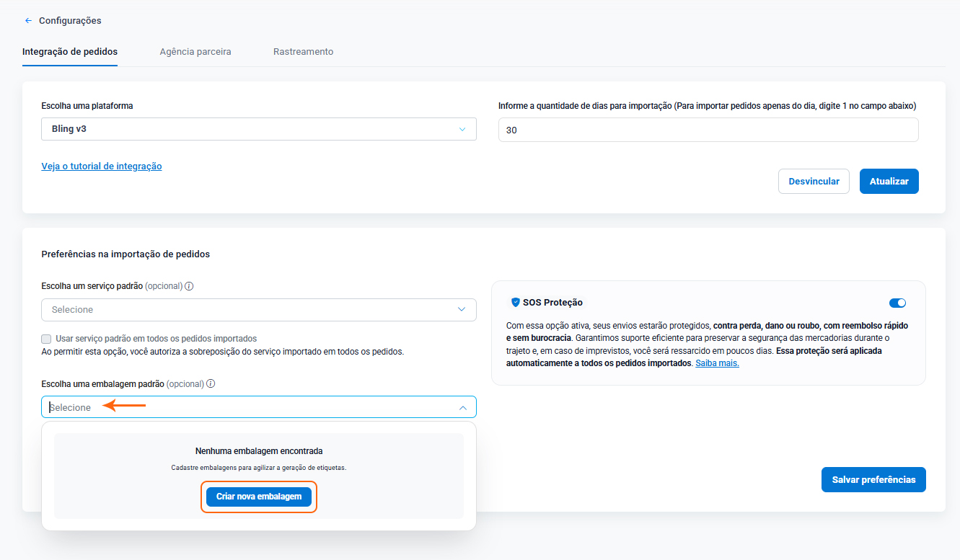Click the info icon next to embalagem padrão
Image resolution: width=960 pixels, height=560 pixels.
click(x=211, y=384)
